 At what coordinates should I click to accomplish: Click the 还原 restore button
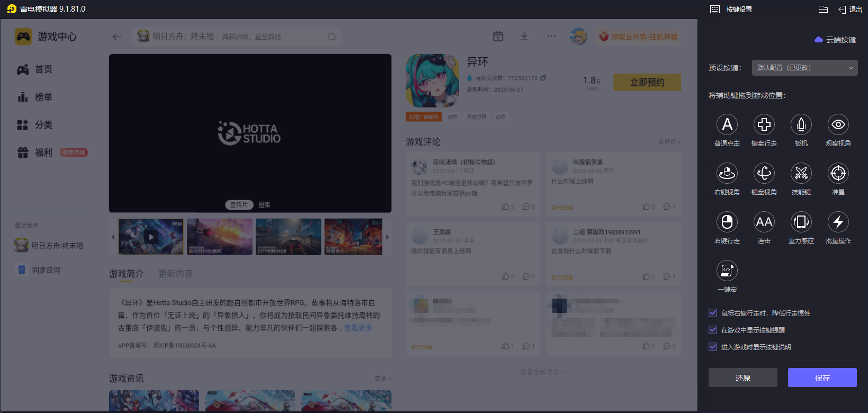click(x=743, y=378)
